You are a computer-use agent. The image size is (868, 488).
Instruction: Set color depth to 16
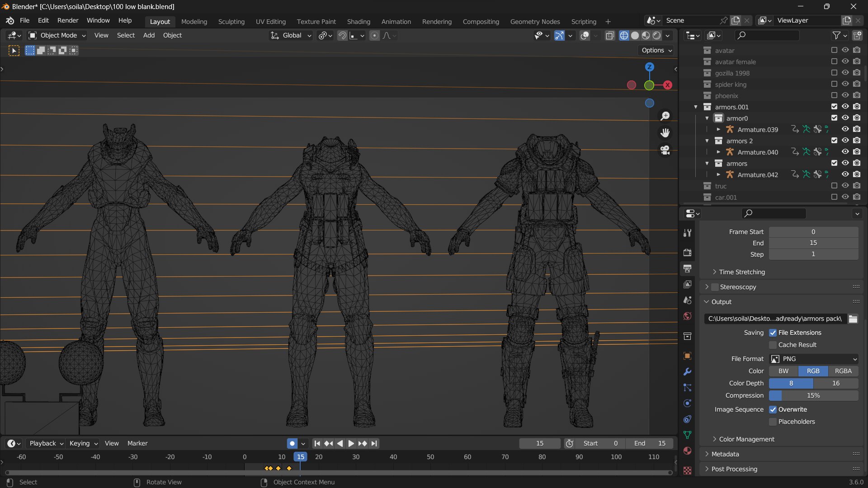point(836,383)
